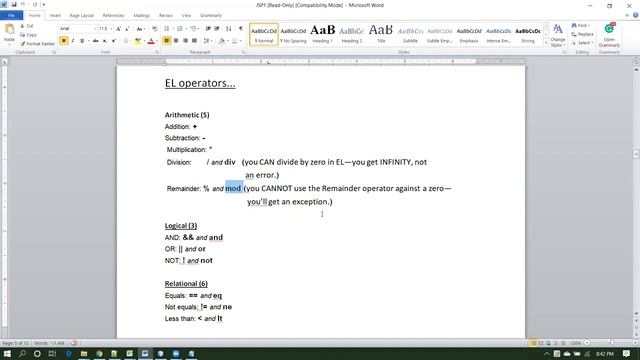
Task: Click the Save icon in Quick Access Toolbar
Action: click(14, 5)
